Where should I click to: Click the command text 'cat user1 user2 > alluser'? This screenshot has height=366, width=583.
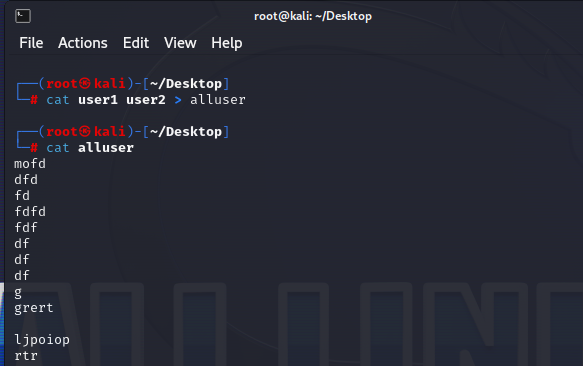pos(146,100)
